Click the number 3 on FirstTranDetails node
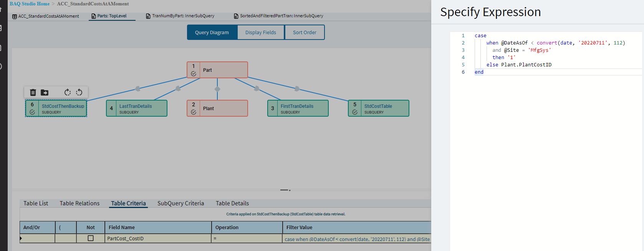This screenshot has height=251, width=644. click(x=273, y=108)
